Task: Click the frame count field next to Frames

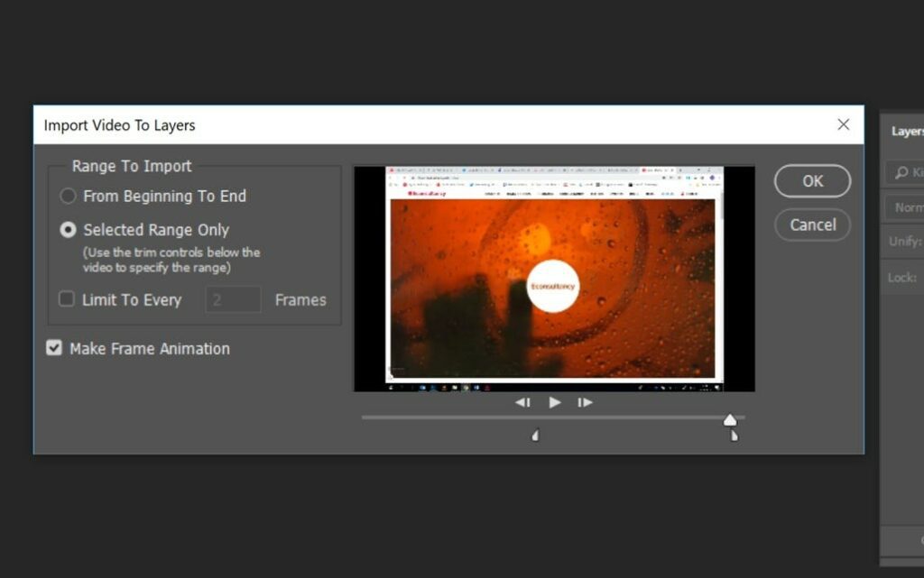Action: point(233,299)
